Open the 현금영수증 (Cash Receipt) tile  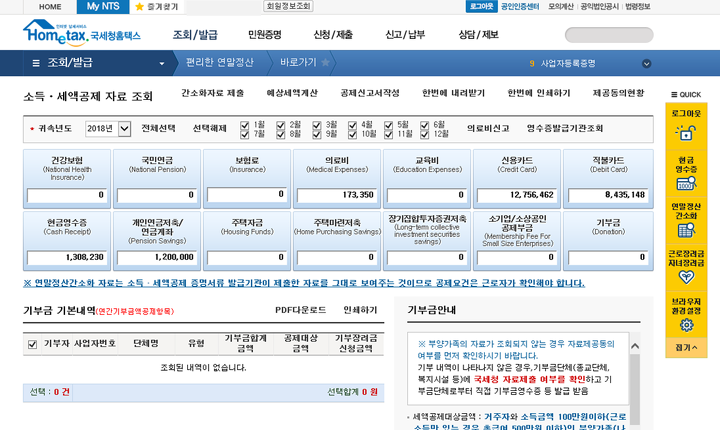coord(67,241)
